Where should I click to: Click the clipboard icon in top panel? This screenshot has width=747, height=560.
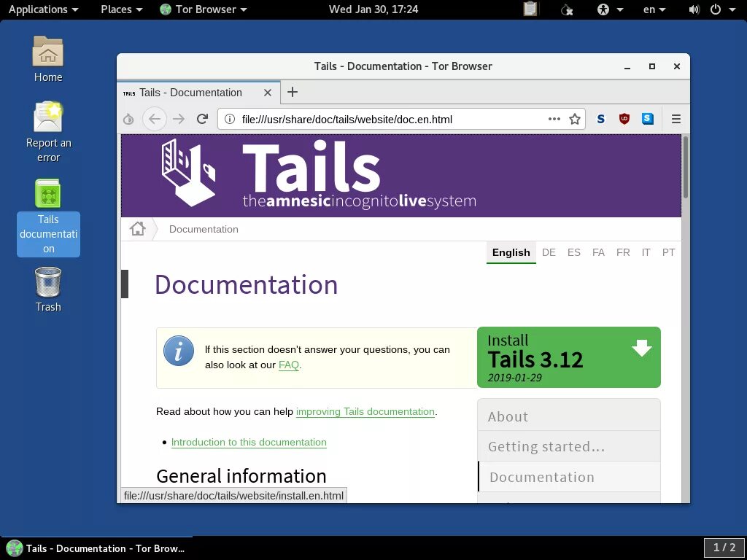point(530,9)
